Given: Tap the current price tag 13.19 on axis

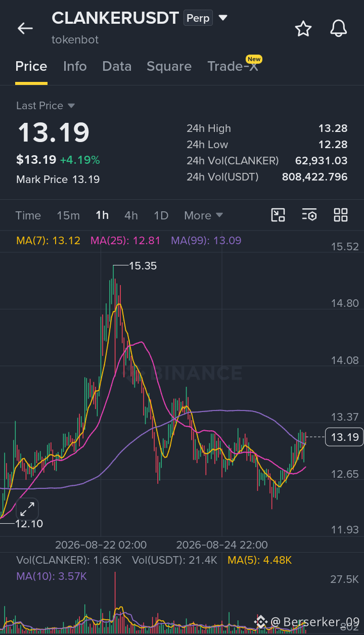Looking at the screenshot, I should click(x=345, y=437).
